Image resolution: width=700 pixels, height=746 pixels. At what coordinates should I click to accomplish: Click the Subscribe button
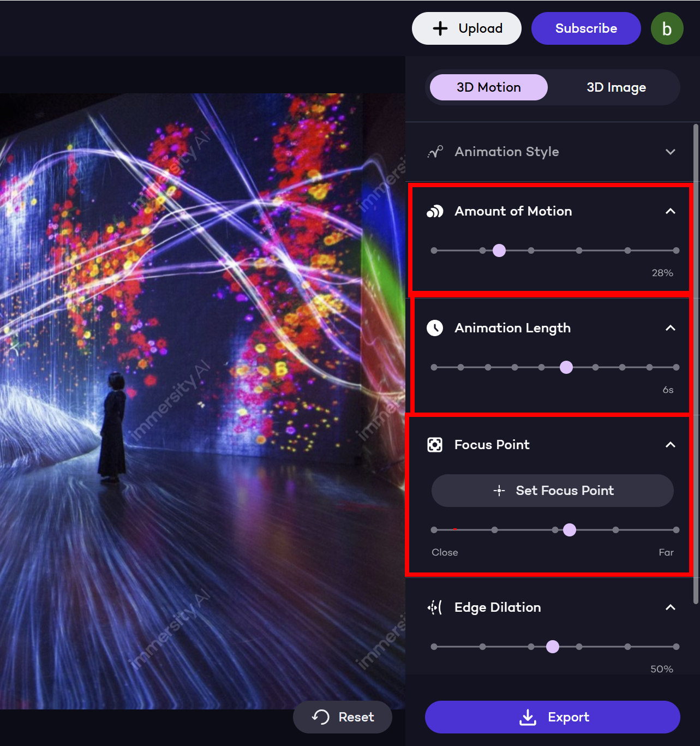tap(586, 28)
